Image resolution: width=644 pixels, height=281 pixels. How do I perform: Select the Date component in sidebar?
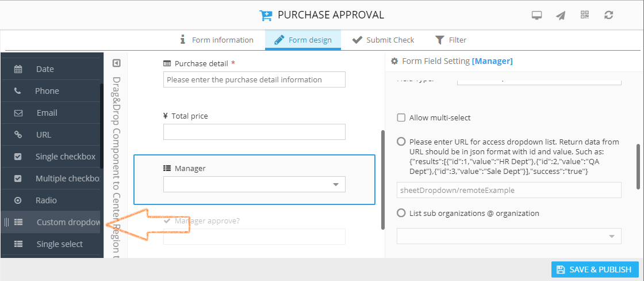click(x=45, y=69)
